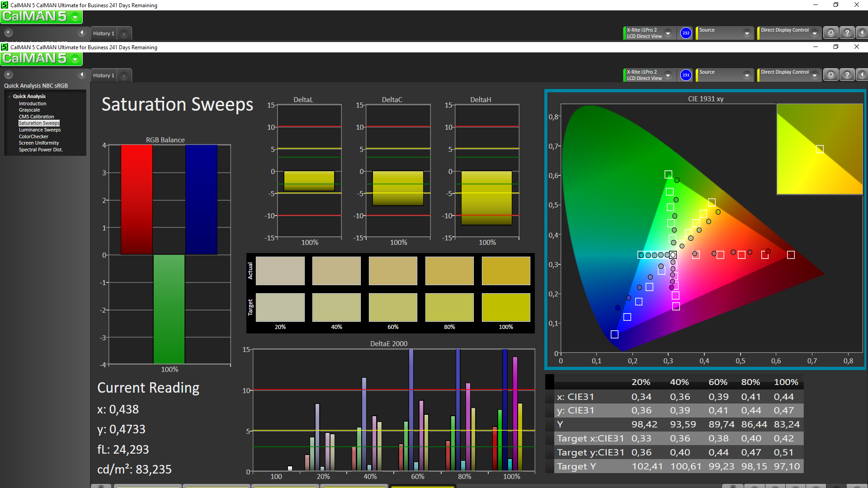
Task: Open CalMAN 5 main menu in back window
Action: click(41, 17)
